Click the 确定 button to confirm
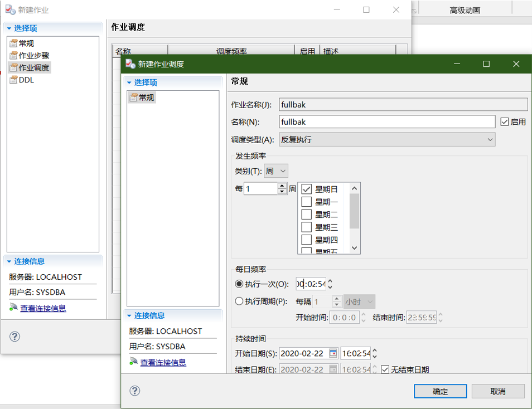Screen dimensions: 532x409 [440, 391]
